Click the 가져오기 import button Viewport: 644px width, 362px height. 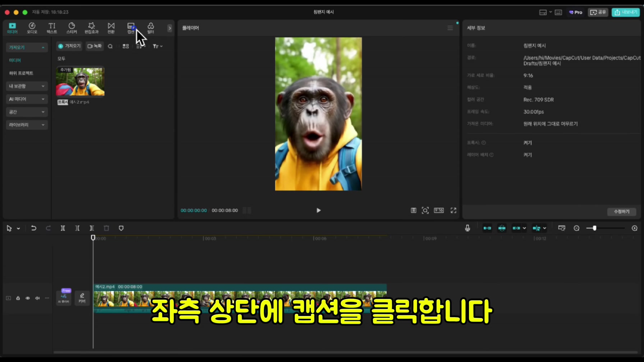tap(69, 46)
